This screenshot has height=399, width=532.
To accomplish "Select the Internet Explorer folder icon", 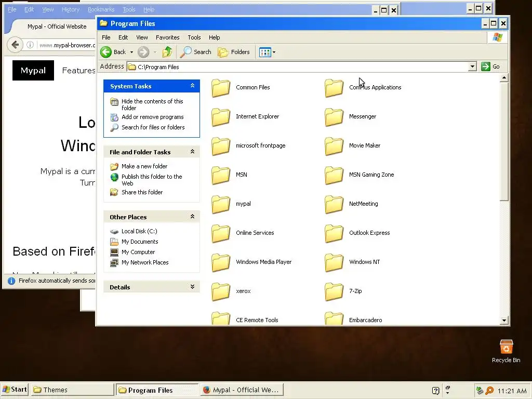I will (x=221, y=117).
